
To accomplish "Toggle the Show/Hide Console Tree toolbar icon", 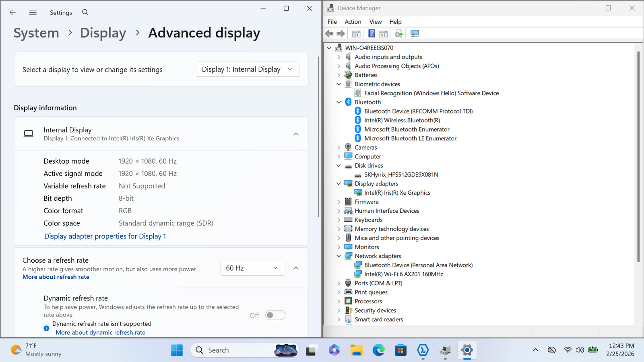I will coord(356,34).
